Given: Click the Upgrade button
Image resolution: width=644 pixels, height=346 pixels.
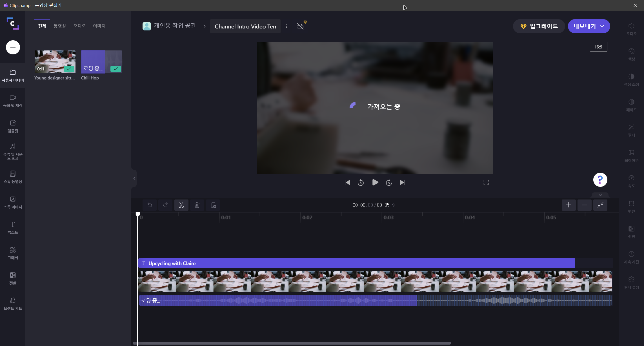Looking at the screenshot, I should pos(539,26).
